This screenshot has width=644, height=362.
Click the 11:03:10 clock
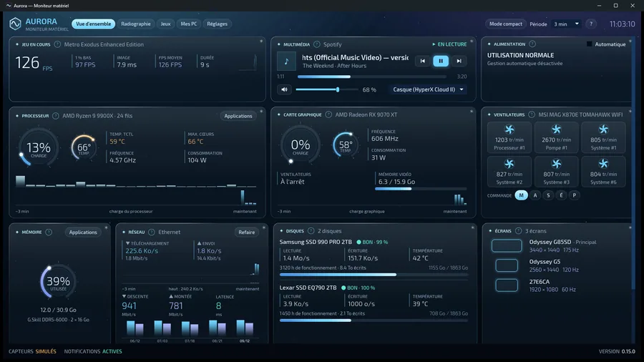click(622, 24)
